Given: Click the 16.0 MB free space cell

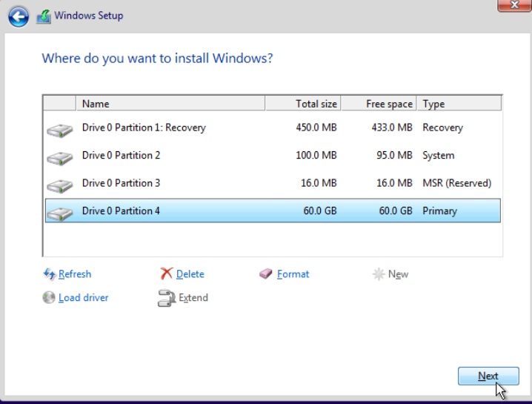Looking at the screenshot, I should 394,183.
